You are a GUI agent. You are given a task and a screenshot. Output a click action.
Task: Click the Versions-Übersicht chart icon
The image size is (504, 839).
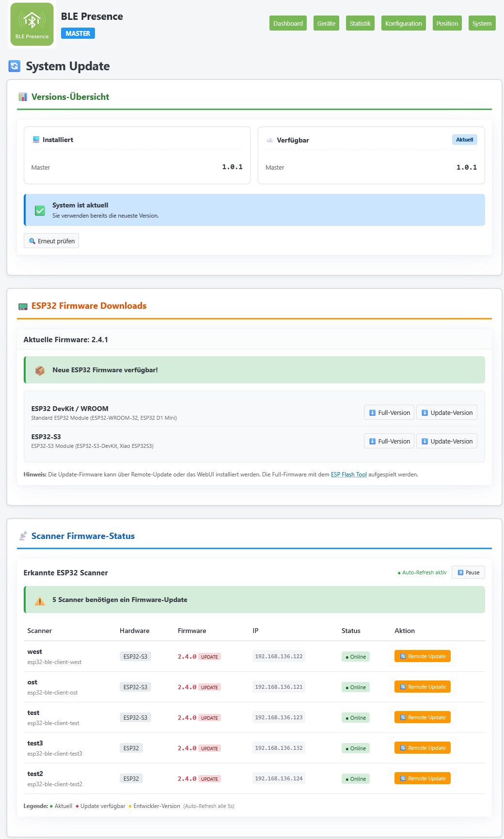(23, 97)
